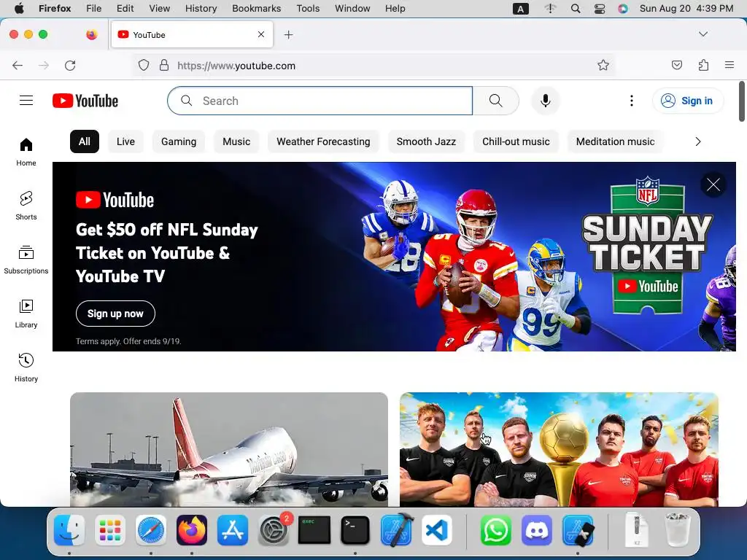Open the football team trophy video thumbnail
The height and width of the screenshot is (560, 747).
point(559,449)
